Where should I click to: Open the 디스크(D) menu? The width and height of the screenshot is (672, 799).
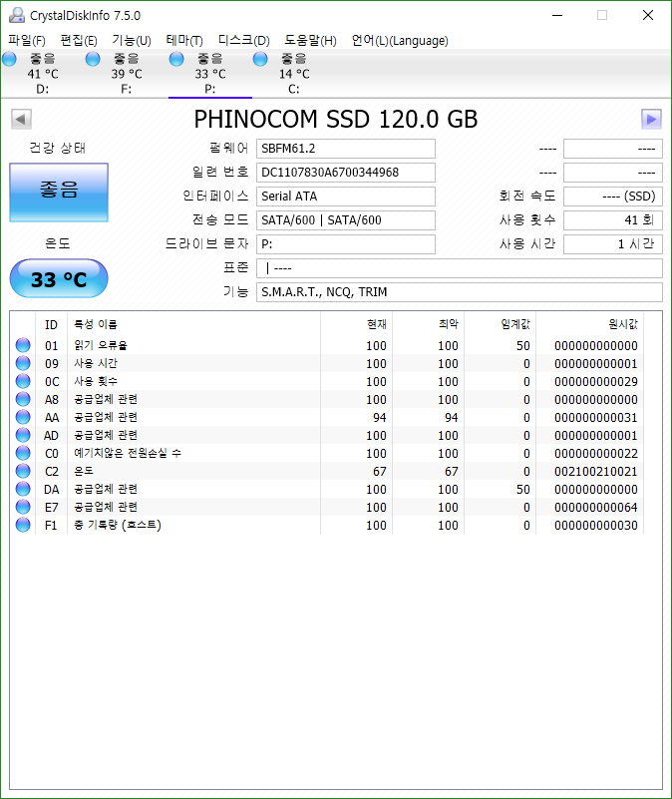[x=243, y=40]
